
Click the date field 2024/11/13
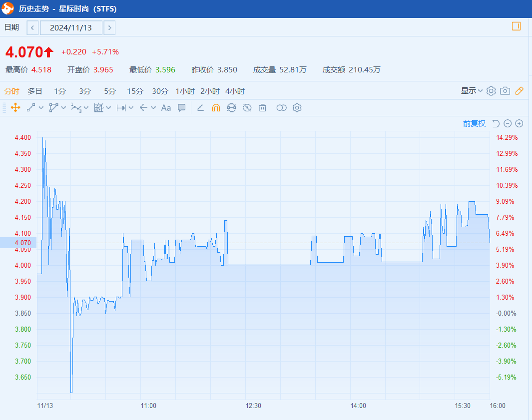tap(71, 28)
